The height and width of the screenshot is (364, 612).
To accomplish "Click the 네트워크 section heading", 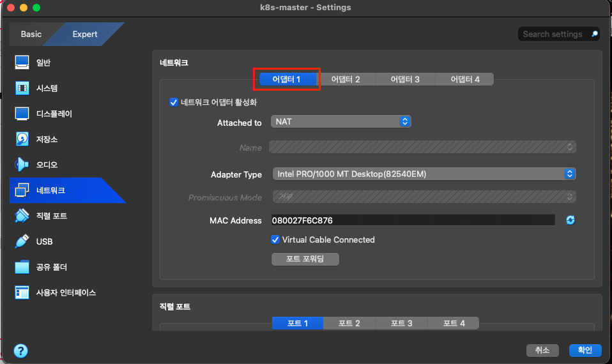I will coord(174,63).
